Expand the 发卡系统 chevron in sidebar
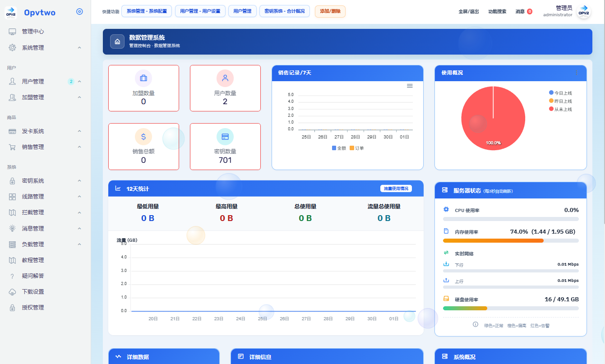 [x=79, y=131]
